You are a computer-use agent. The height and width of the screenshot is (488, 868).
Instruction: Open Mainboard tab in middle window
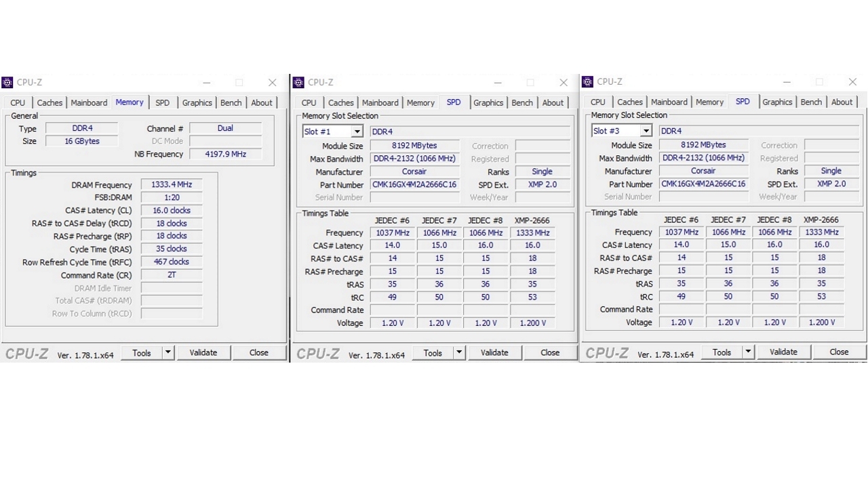380,103
